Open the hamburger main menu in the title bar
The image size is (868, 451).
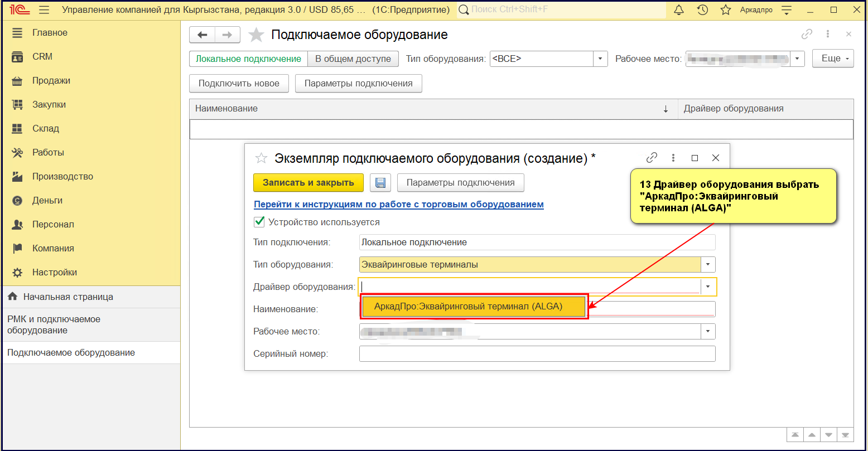tap(45, 10)
